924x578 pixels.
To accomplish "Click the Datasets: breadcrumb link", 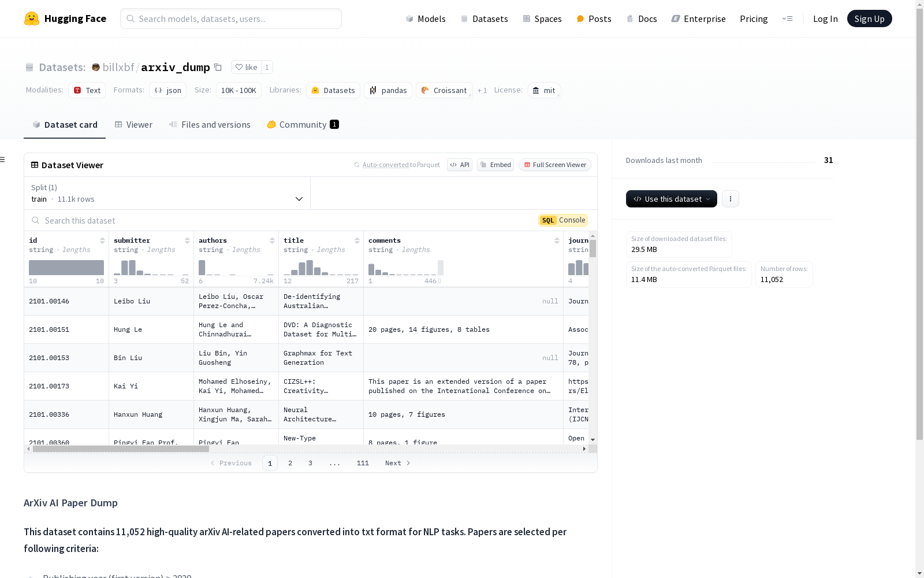I will [62, 67].
